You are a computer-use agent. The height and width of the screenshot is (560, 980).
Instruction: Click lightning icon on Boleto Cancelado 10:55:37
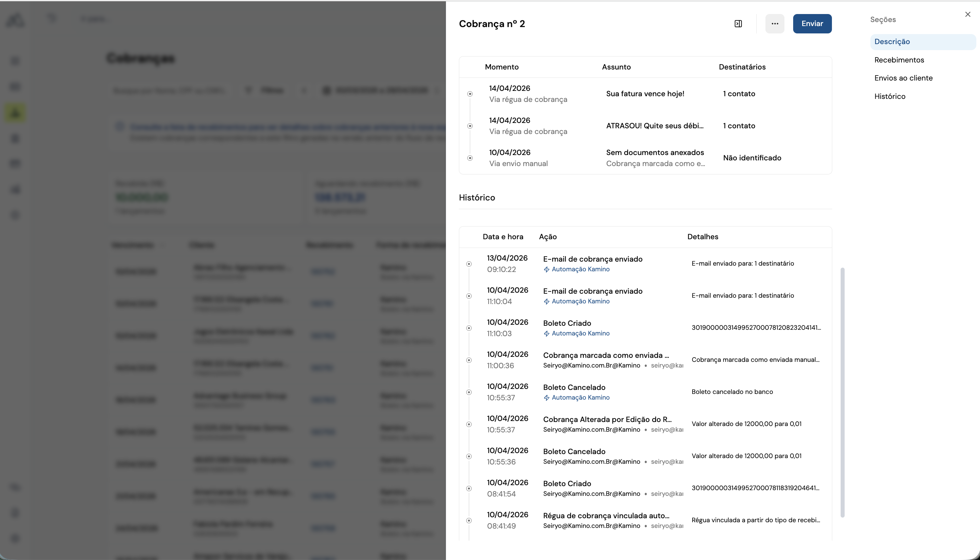(x=546, y=398)
